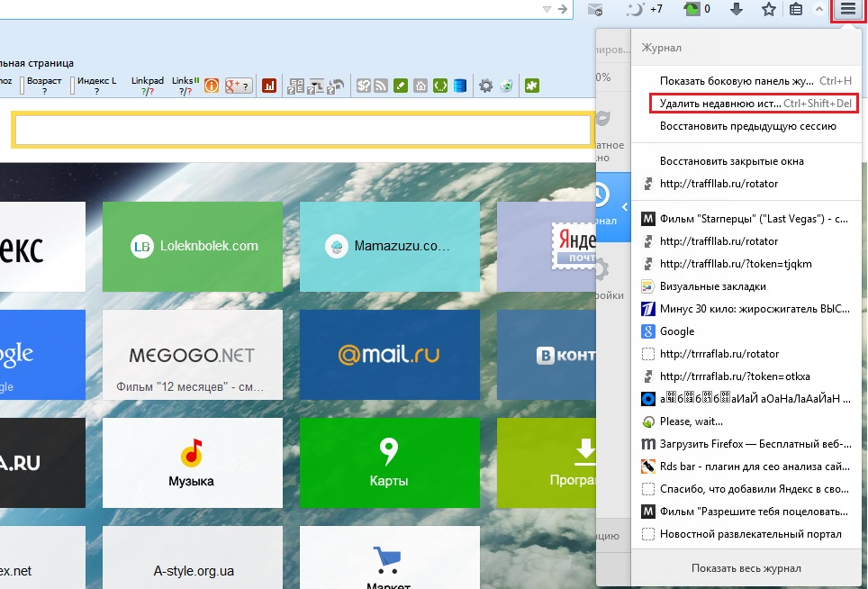Click the green puzzle piece extension icon
868x589 pixels.
click(531, 86)
